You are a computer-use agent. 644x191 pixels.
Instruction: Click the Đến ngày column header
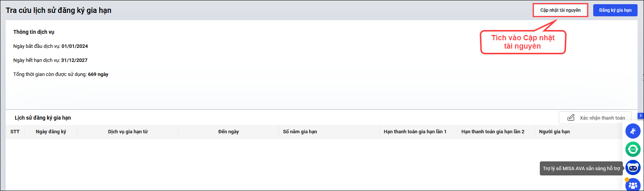click(x=228, y=132)
